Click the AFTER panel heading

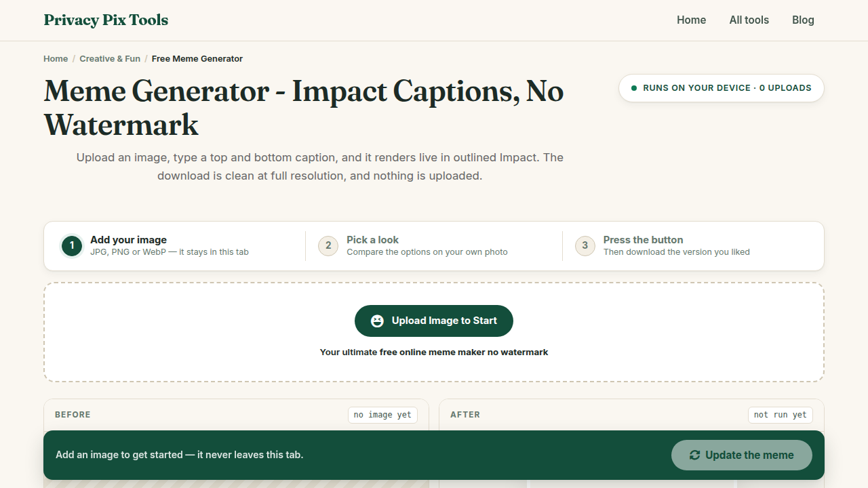(465, 415)
